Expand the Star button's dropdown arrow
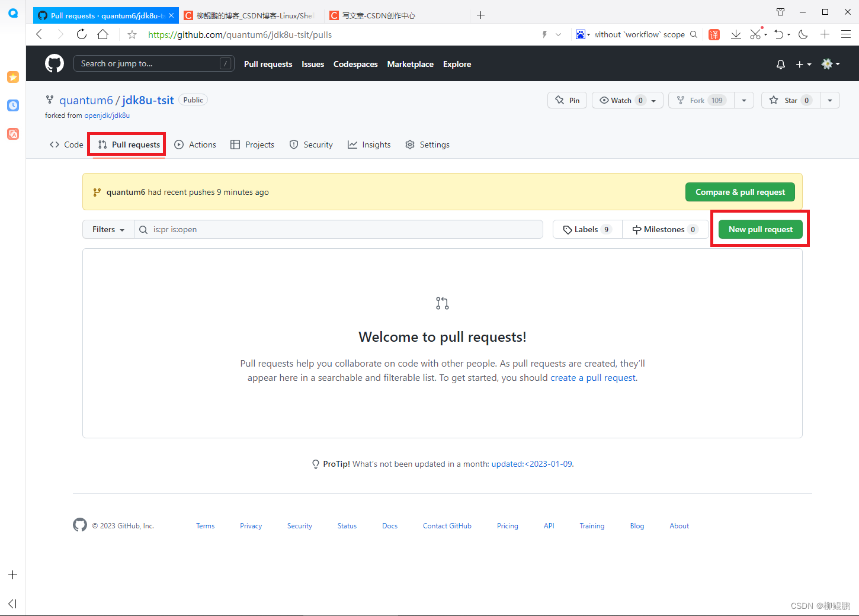This screenshot has height=616, width=859. tap(829, 100)
